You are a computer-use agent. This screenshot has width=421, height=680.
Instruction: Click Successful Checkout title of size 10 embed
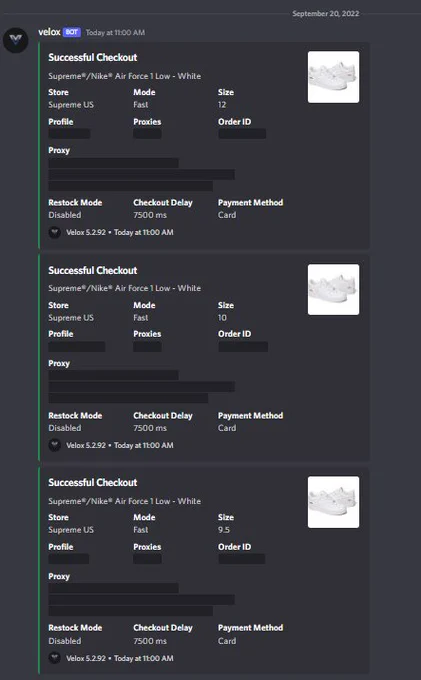(92, 271)
